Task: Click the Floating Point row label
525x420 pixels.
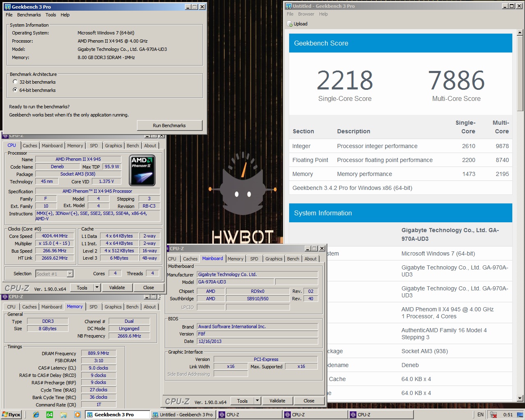Action: (310, 160)
